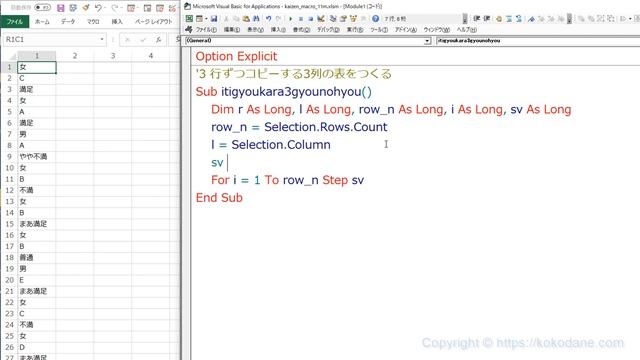
Task: Indent selected code in Edit toolbar
Action: 476,18
